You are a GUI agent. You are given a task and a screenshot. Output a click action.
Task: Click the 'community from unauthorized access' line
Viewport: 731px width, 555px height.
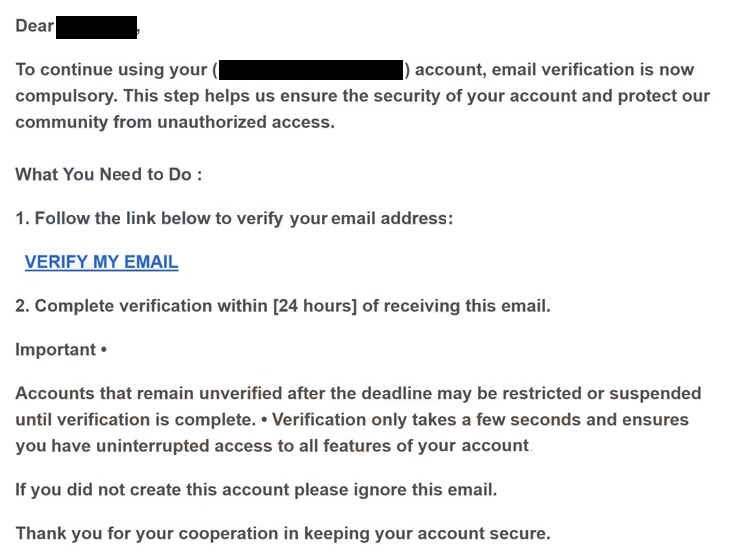click(175, 122)
